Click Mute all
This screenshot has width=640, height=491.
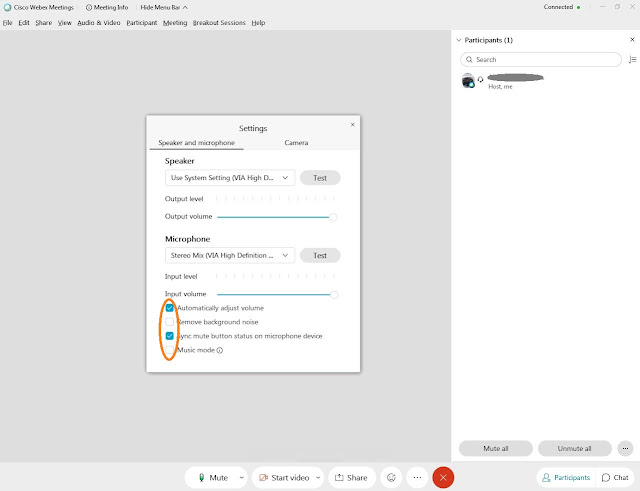point(496,449)
